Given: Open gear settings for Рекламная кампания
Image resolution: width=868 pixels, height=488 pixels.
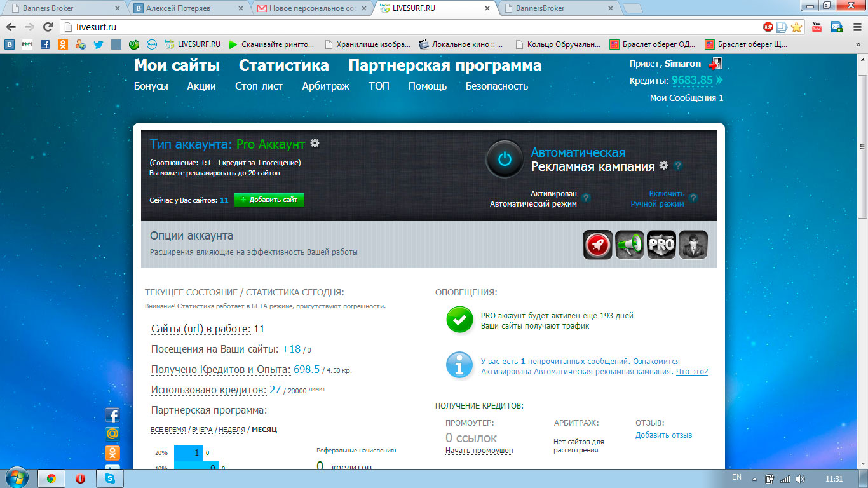Looking at the screenshot, I should tap(664, 165).
